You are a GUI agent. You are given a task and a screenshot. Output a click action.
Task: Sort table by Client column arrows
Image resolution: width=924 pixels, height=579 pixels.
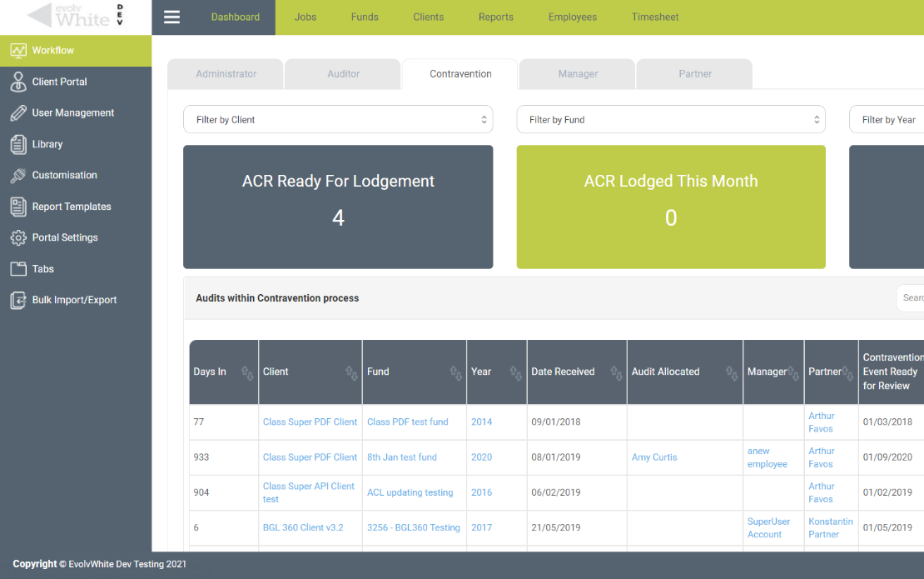(351, 372)
